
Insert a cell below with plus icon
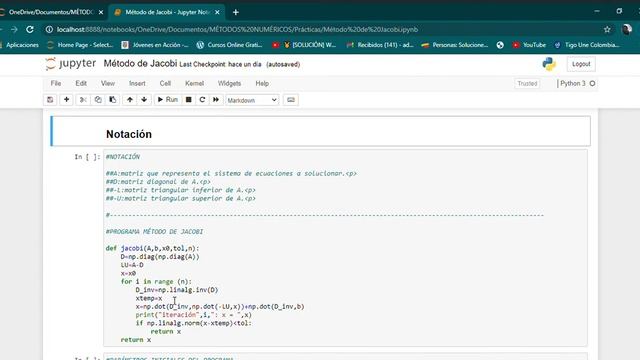(x=67, y=100)
